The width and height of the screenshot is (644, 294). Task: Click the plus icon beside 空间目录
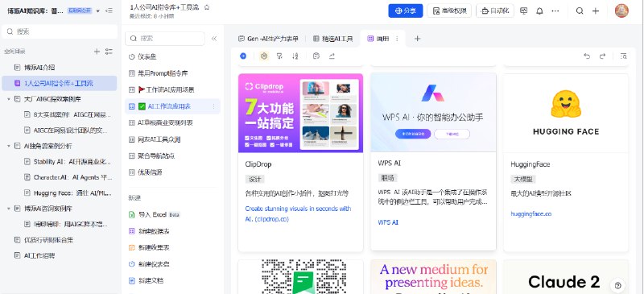(x=97, y=52)
